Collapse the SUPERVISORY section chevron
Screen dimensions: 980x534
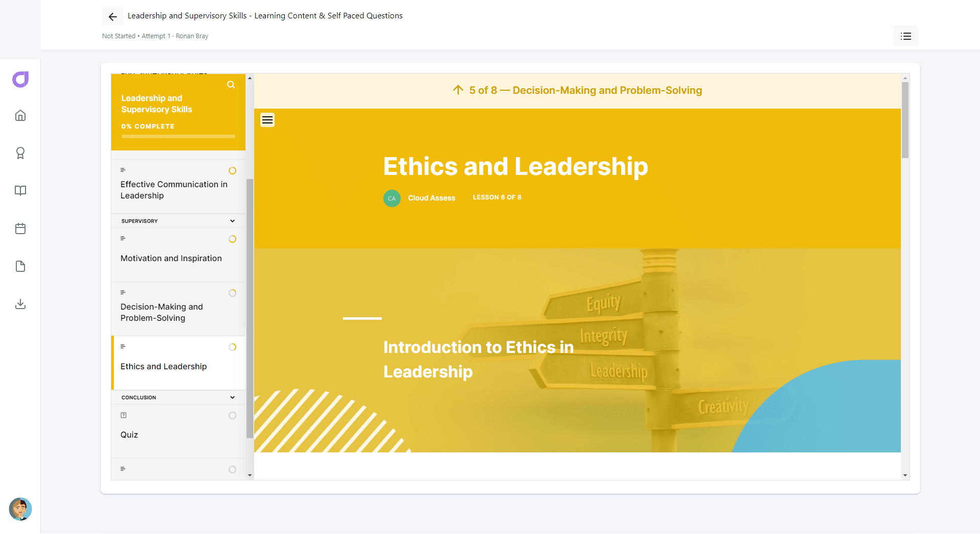pos(233,221)
